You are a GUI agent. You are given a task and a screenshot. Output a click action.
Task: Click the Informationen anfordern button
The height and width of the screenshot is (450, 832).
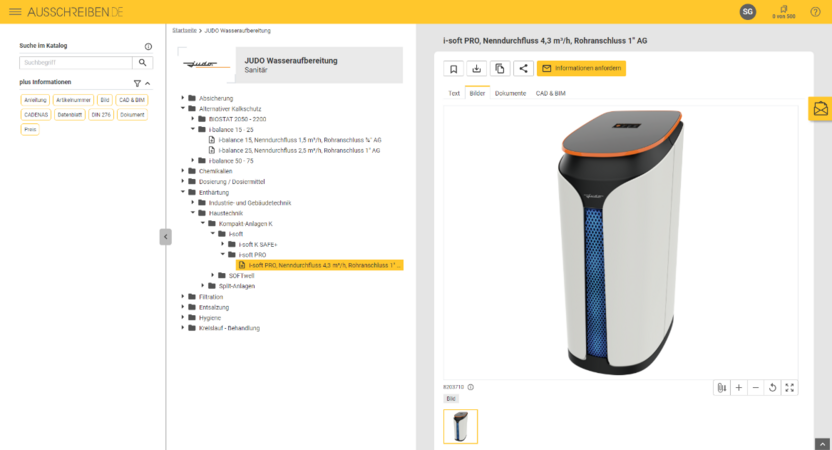[x=583, y=68]
